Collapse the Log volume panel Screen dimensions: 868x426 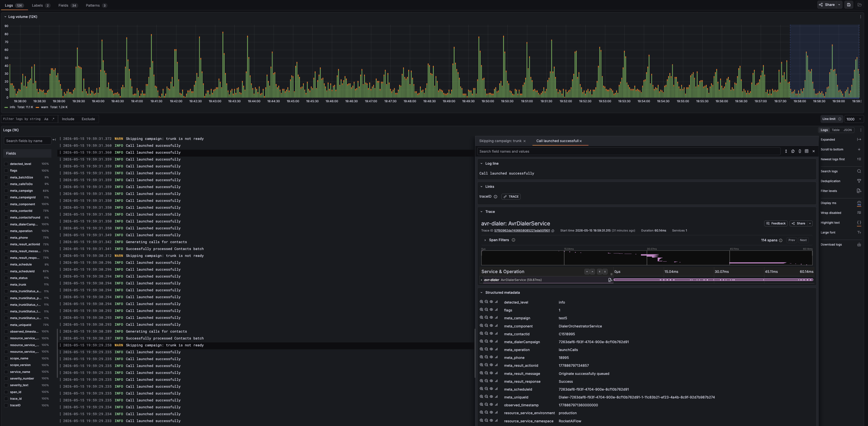[x=5, y=16]
